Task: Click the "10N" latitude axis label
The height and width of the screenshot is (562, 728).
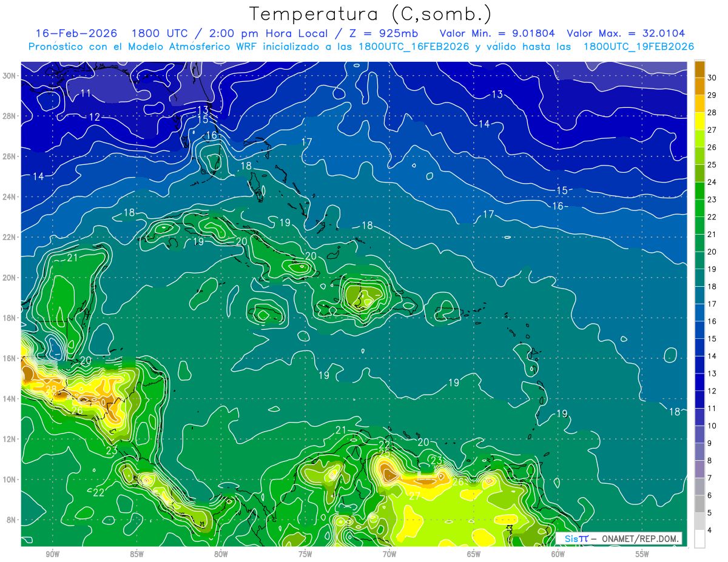Action: 10,480
